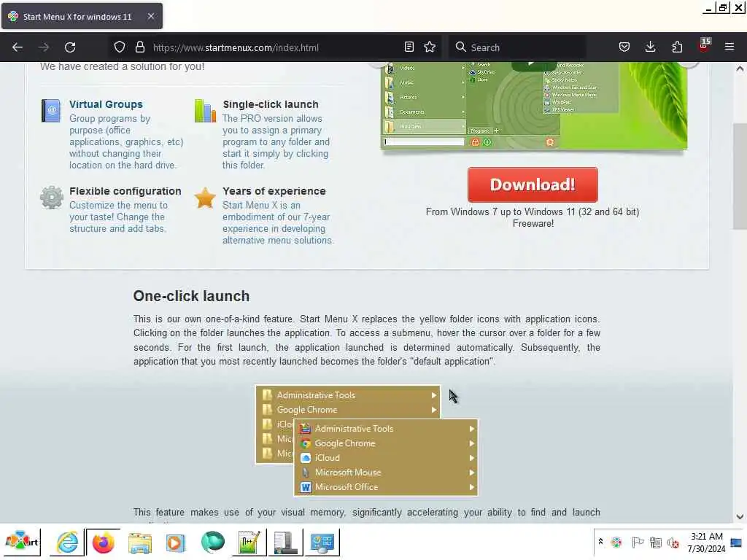The height and width of the screenshot is (560, 747).
Task: Click the site security padlock icon
Action: click(139, 47)
